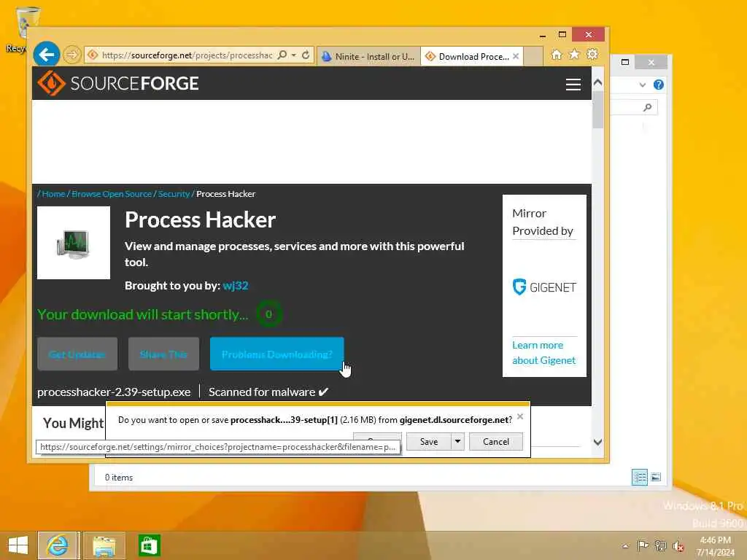The image size is (747, 560).
Task: Click Internet Explorer taskbar icon
Action: (x=57, y=545)
